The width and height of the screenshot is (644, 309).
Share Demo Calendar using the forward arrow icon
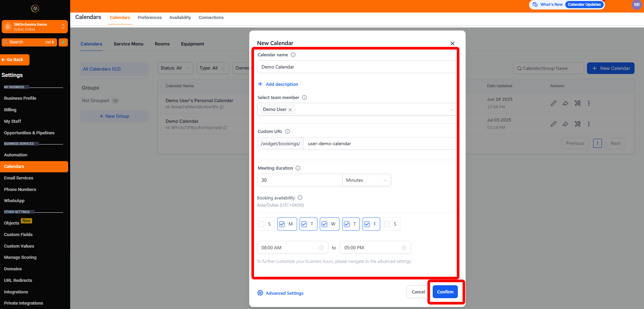coord(565,123)
